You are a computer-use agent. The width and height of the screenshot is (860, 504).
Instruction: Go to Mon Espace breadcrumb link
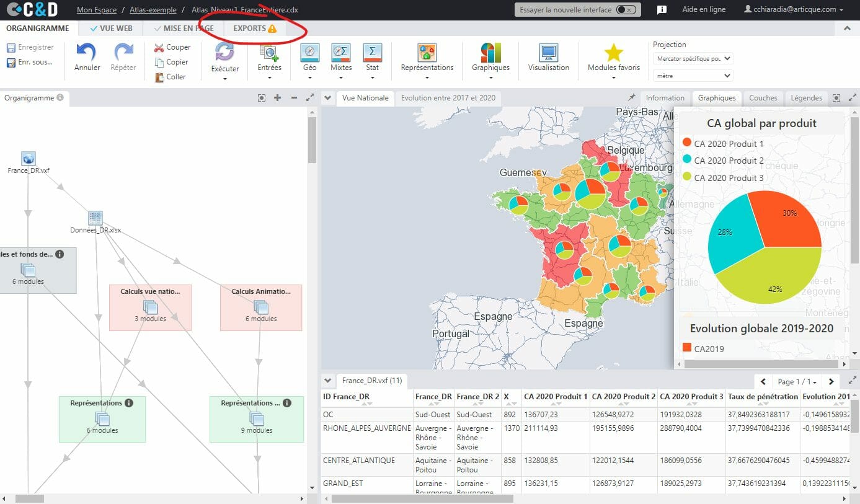(97, 10)
